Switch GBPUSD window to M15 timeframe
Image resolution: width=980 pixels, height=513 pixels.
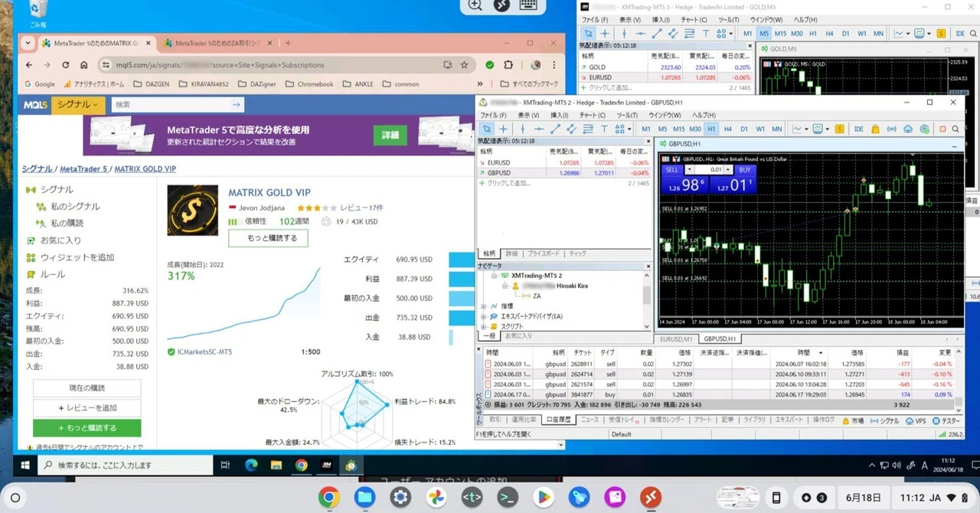(678, 129)
